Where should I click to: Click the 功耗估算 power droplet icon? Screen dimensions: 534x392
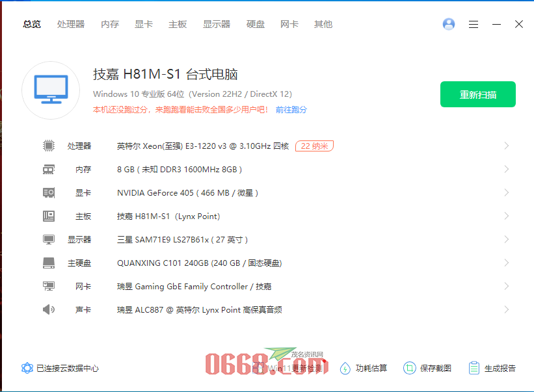click(345, 368)
